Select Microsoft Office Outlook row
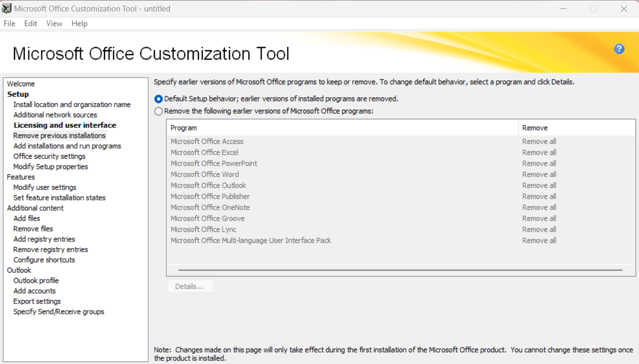This screenshot has width=639, height=364. tap(401, 185)
